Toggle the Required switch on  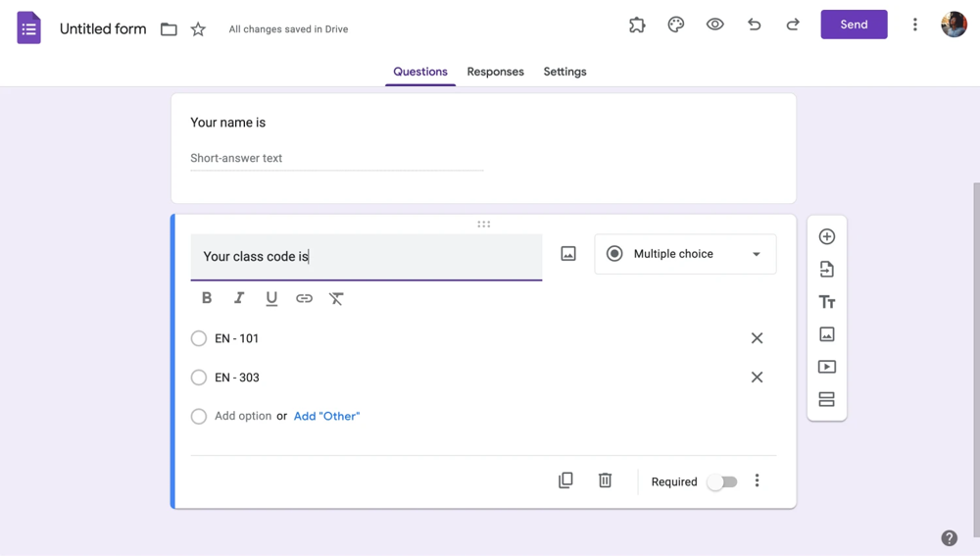(x=722, y=481)
